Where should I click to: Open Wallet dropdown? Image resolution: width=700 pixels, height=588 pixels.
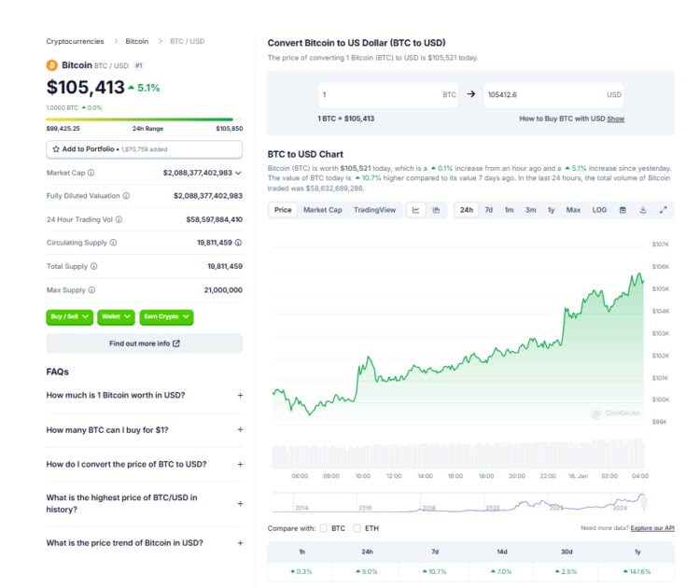[x=116, y=317]
